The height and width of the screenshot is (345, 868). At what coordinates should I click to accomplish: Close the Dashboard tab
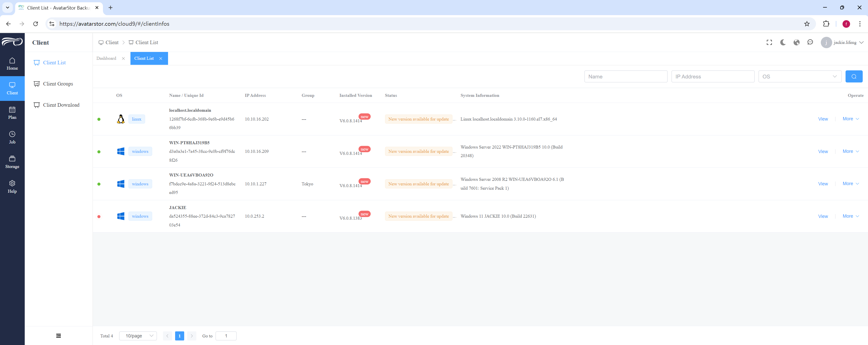123,58
